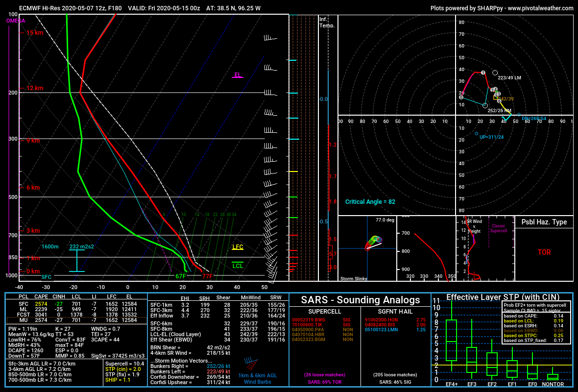Screen dimensions: 578x392
Task: Click the right-mover circle above 252/26 RM
Action: 485,105
